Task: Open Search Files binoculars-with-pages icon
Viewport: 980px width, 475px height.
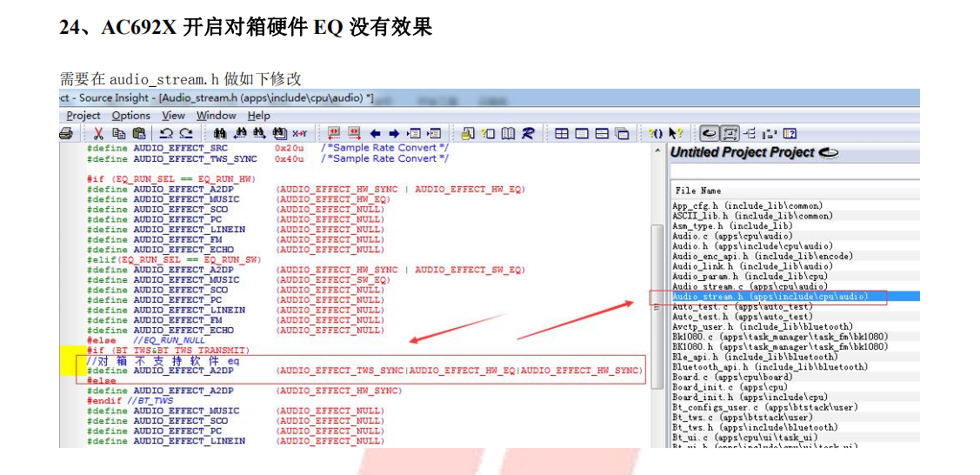Action: [280, 133]
